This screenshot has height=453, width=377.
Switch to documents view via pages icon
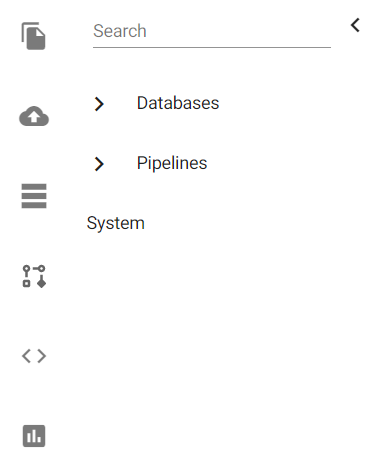33,36
